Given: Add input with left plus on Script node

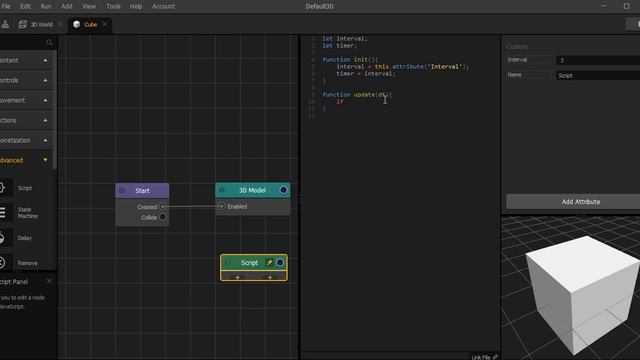Looking at the screenshot, I should pos(238,277).
